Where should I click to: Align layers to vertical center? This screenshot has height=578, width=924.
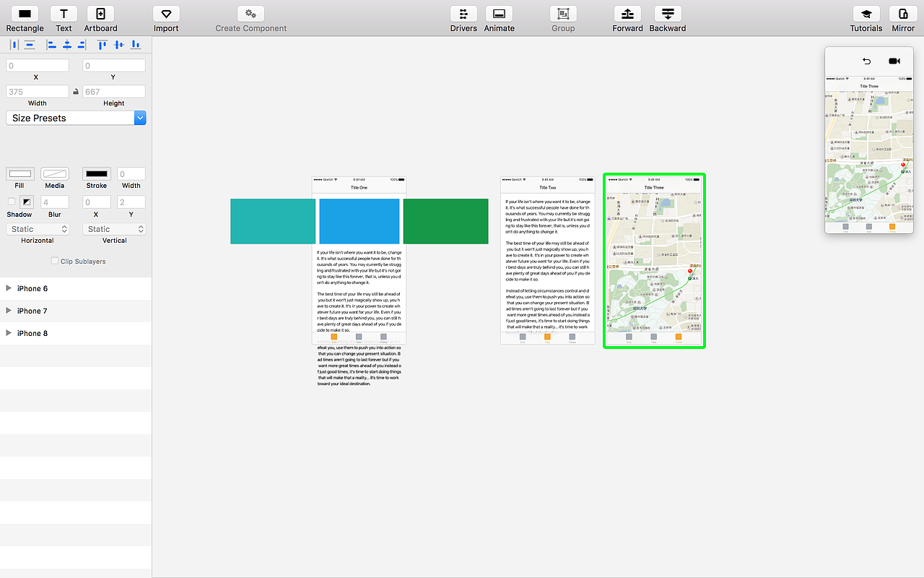[x=119, y=45]
